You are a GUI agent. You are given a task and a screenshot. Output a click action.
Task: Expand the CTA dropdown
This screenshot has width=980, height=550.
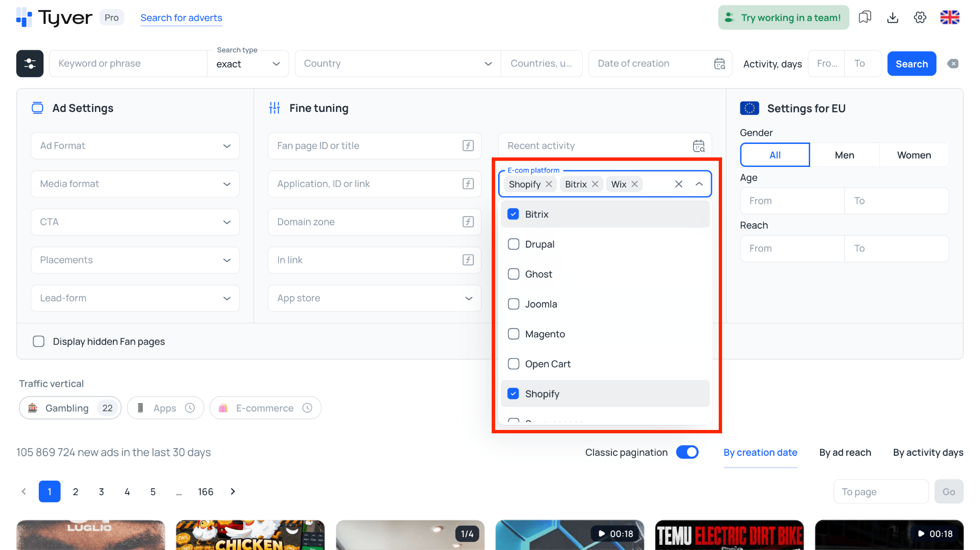click(135, 222)
